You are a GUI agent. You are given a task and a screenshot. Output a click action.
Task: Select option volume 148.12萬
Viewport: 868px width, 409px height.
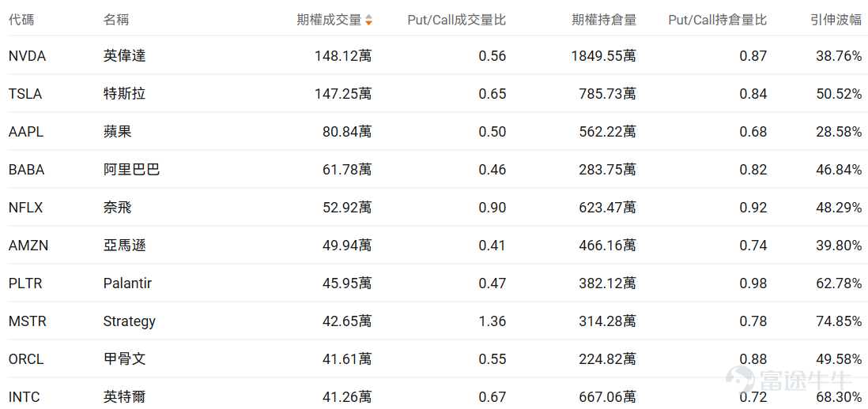(343, 55)
